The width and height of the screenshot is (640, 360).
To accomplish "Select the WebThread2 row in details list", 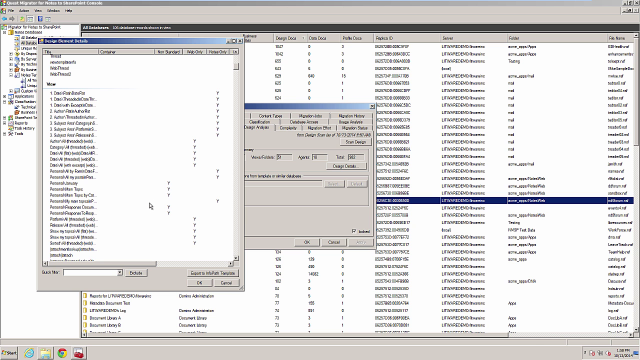I will (60, 74).
